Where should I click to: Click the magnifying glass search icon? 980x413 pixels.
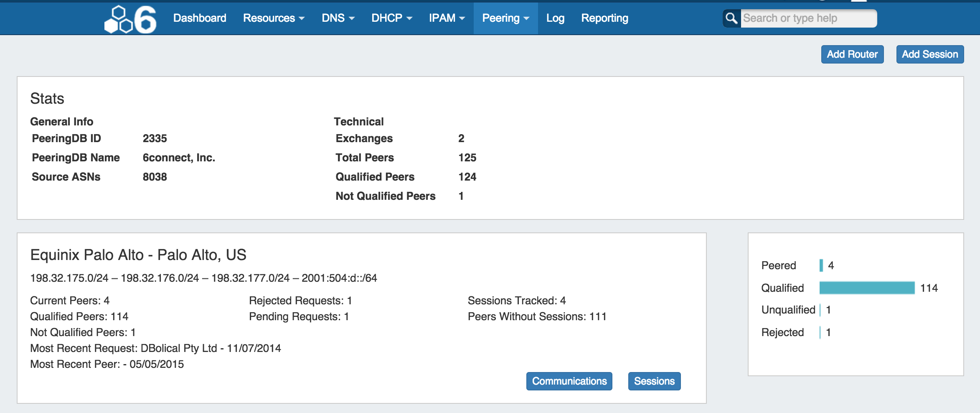pyautogui.click(x=731, y=18)
